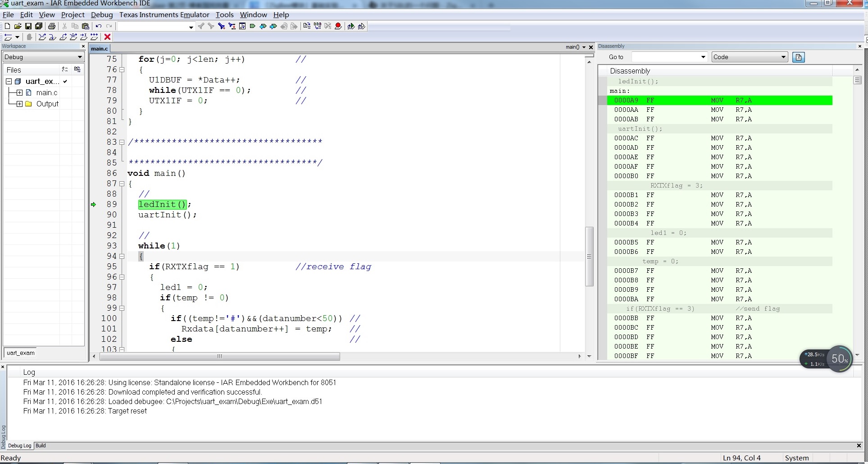Switch to the Build tab
Screen dimensions: 868x464
[x=41, y=446]
